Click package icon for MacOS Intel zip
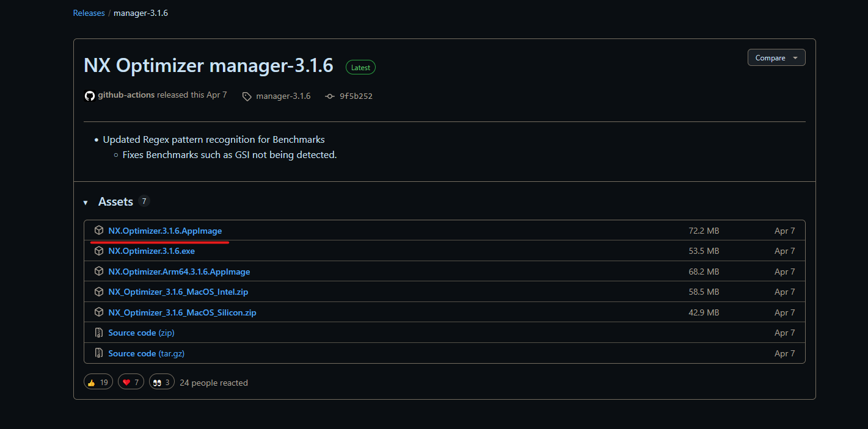The height and width of the screenshot is (429, 868). (99, 292)
